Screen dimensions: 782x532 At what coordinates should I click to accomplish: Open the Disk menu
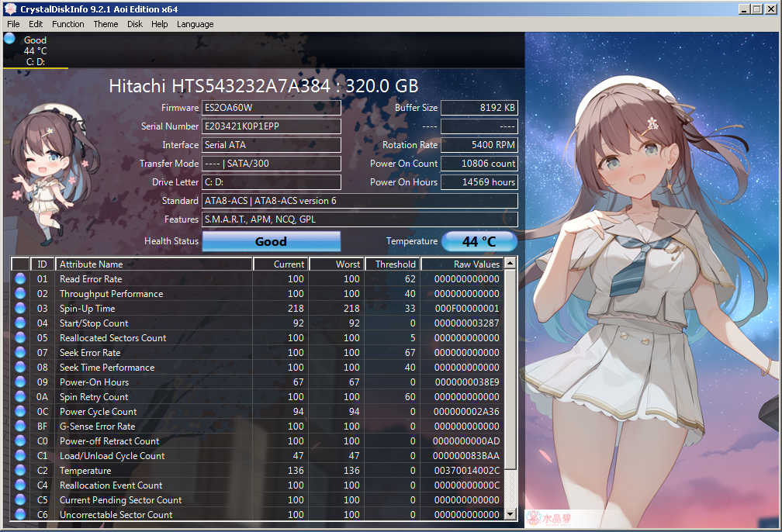click(x=135, y=24)
